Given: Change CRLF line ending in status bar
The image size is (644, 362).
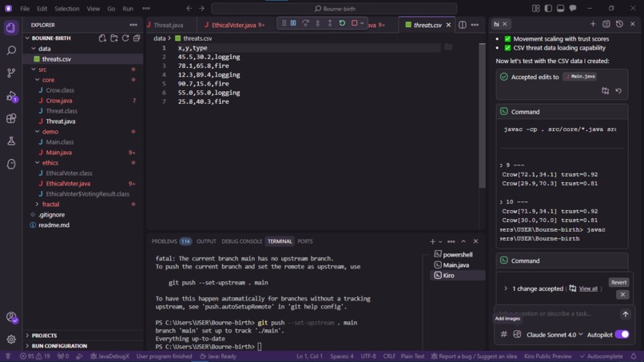Looking at the screenshot, I should point(389,356).
